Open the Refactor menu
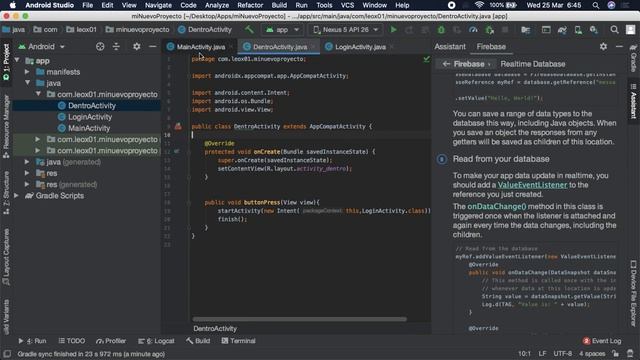 [250, 5]
